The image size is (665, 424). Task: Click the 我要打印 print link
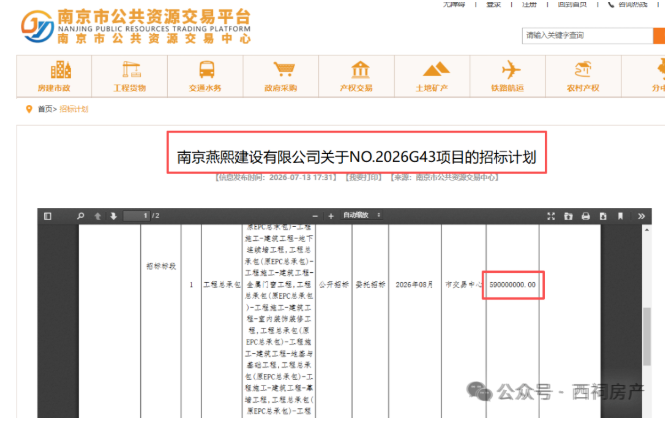point(363,177)
